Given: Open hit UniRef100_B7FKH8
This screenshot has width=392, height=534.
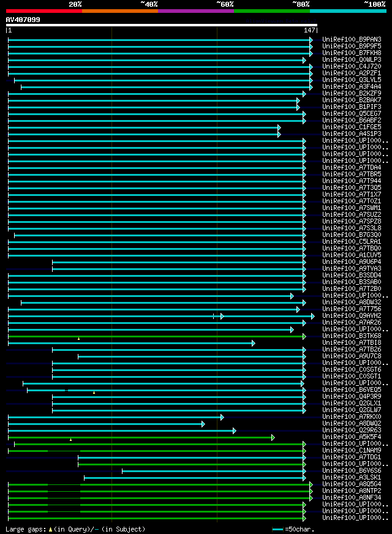Looking at the screenshot, I should [352, 53].
